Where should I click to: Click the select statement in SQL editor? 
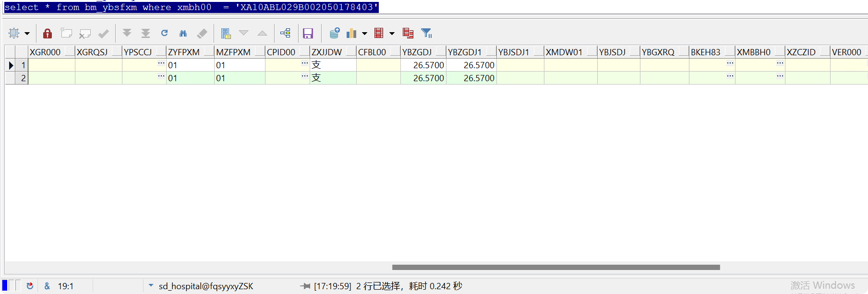coord(191,7)
